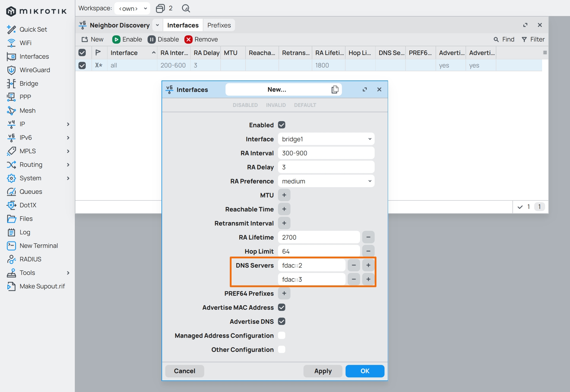Switch to the Prefixes tab

click(219, 25)
